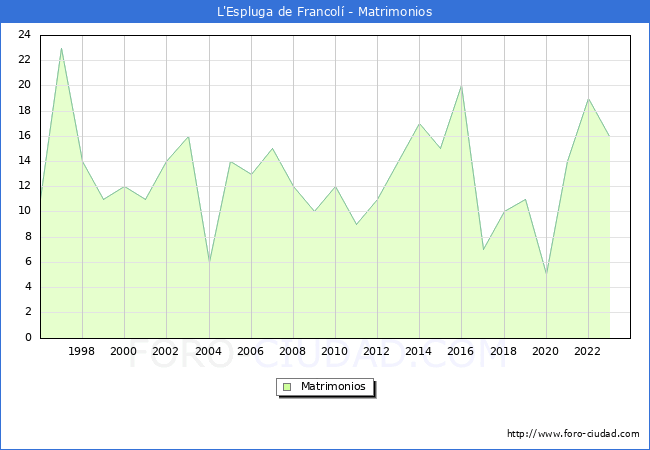
Task: Click the 2004 low point at 6
Action: (x=209, y=262)
